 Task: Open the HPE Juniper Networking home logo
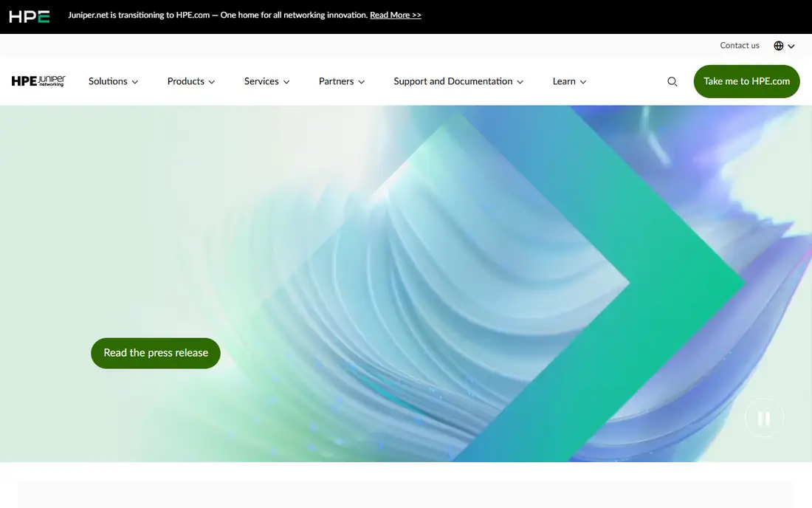pos(38,80)
